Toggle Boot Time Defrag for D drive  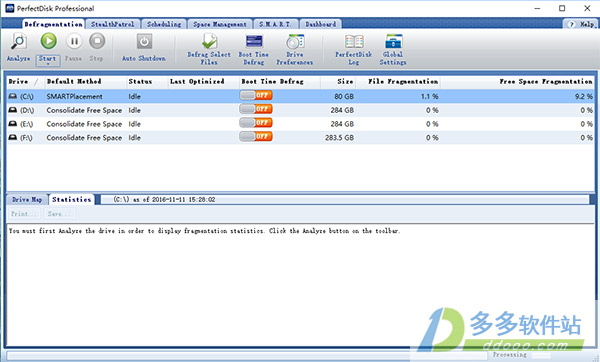click(256, 109)
